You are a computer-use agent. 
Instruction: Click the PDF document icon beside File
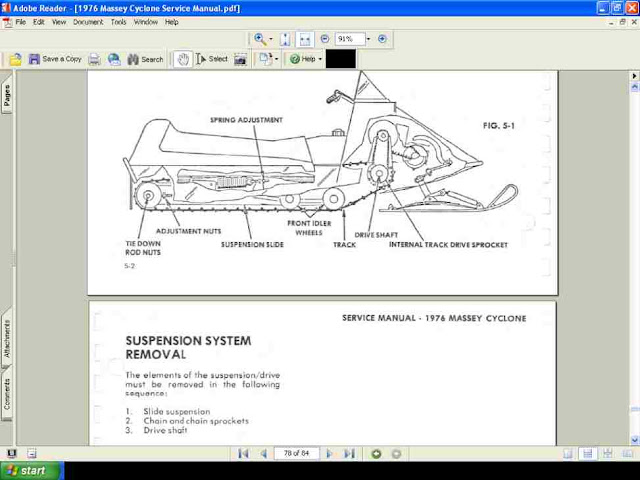[x=7, y=22]
